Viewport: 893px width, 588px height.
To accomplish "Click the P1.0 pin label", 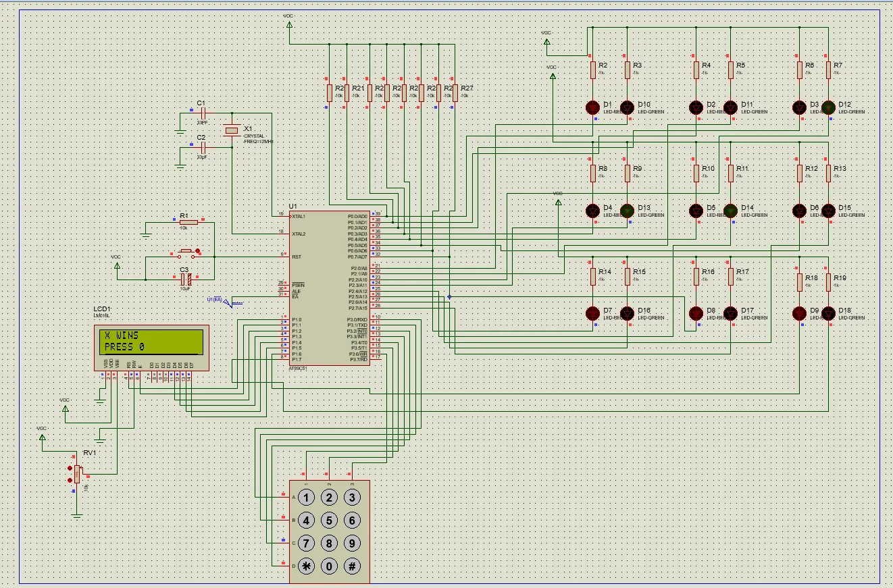I will click(x=297, y=319).
